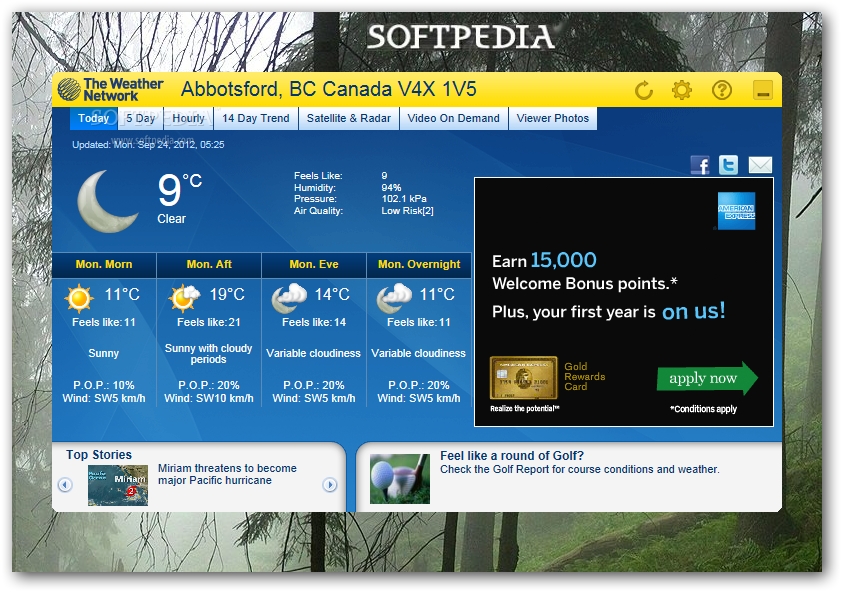Minimize the weather widget with yellow button
The height and width of the screenshot is (592, 842).
pos(763,90)
